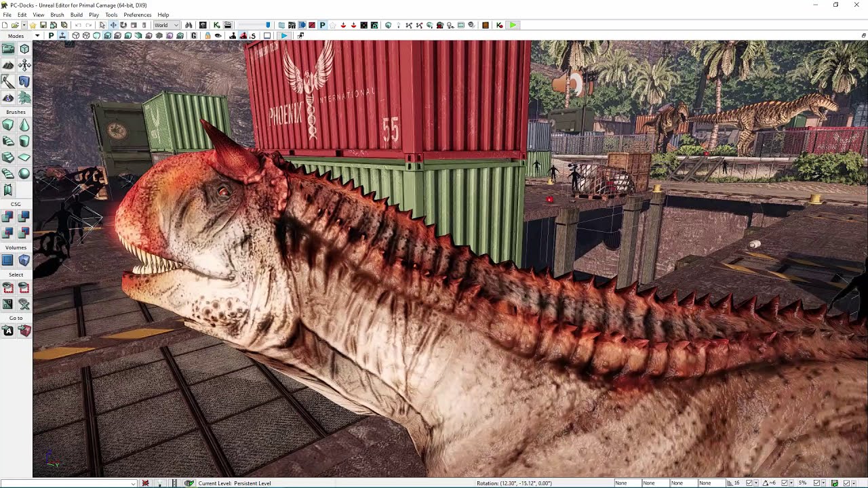
Task: Toggle the drag grid snap checkbox
Action: click(749, 483)
